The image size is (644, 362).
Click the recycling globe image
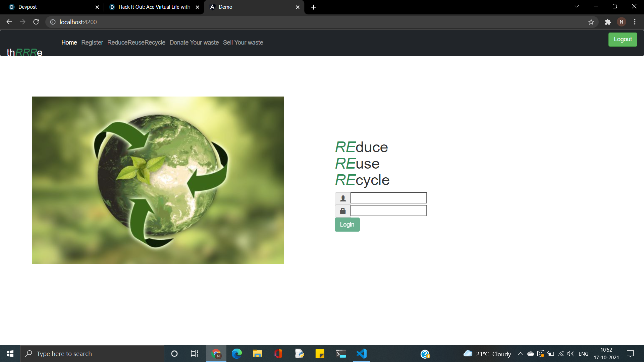(158, 180)
